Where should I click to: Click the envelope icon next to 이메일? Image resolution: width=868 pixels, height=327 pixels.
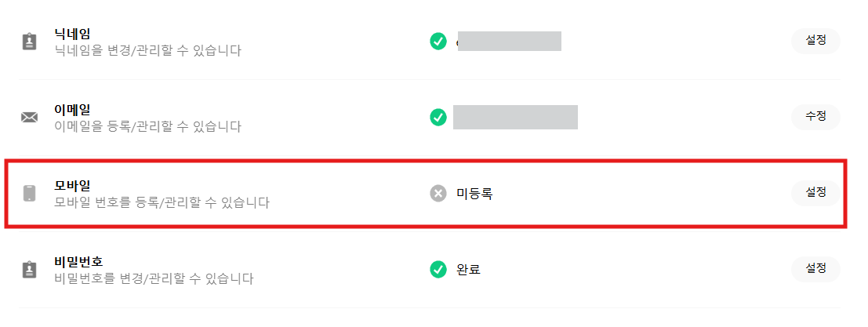pos(29,118)
